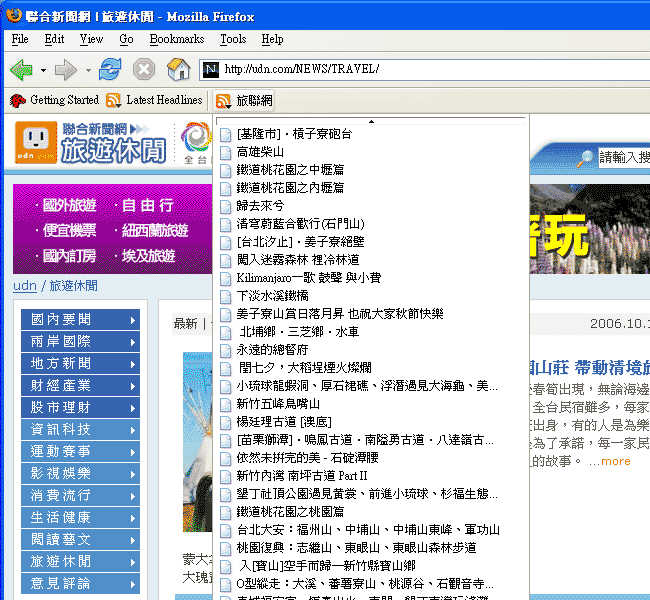Reload the page with Refresh icon

click(x=110, y=69)
